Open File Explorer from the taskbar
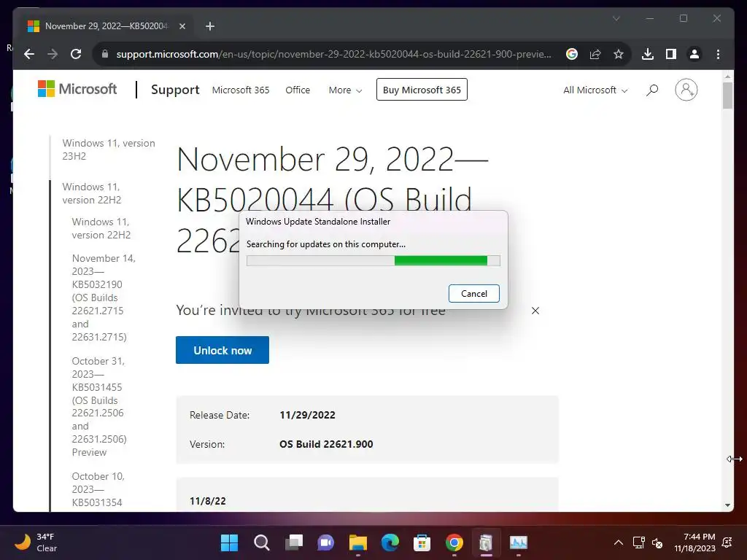The height and width of the screenshot is (560, 747). click(357, 542)
